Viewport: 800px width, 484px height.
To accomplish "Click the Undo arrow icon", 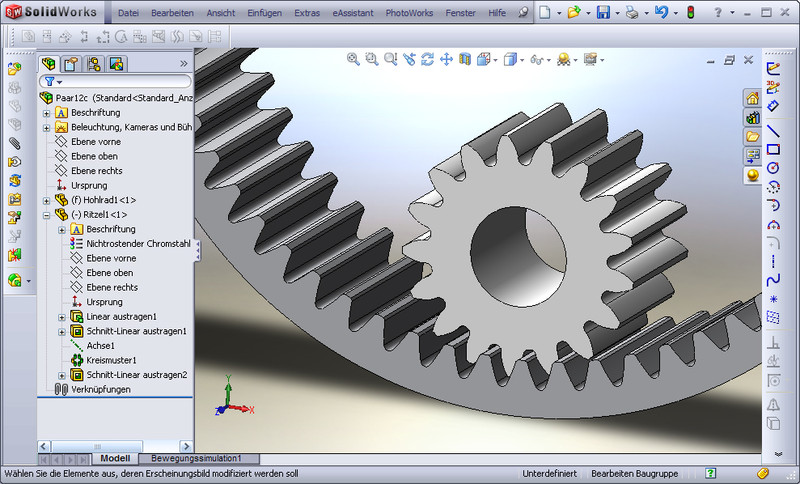I will [x=661, y=13].
